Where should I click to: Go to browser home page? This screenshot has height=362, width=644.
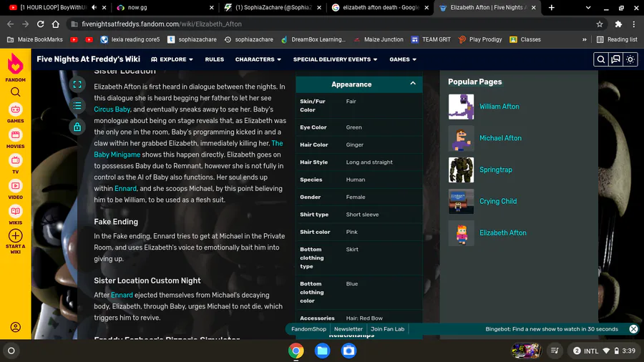pyautogui.click(x=55, y=24)
